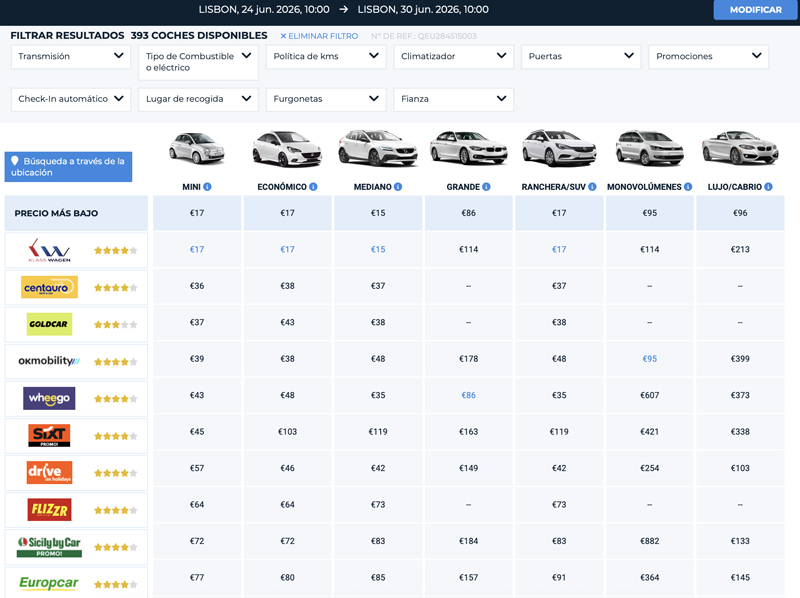Open info icon beside MEDIANO
This screenshot has width=800, height=598.
[398, 187]
